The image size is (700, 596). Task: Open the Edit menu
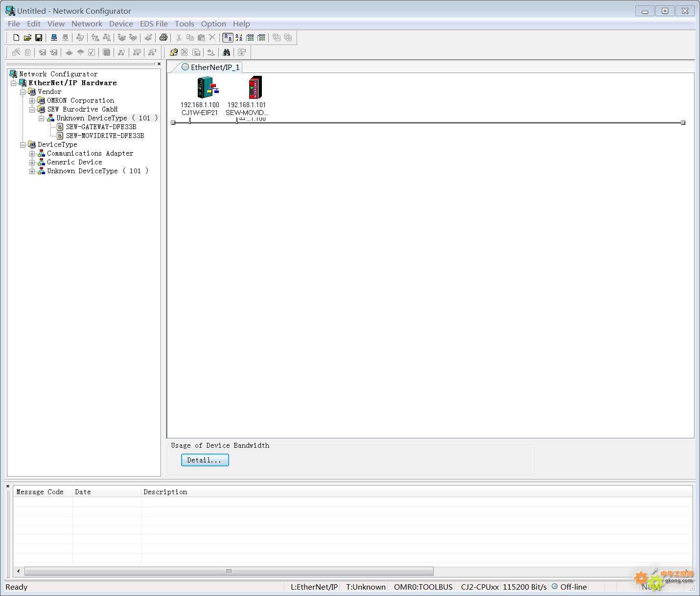(34, 23)
